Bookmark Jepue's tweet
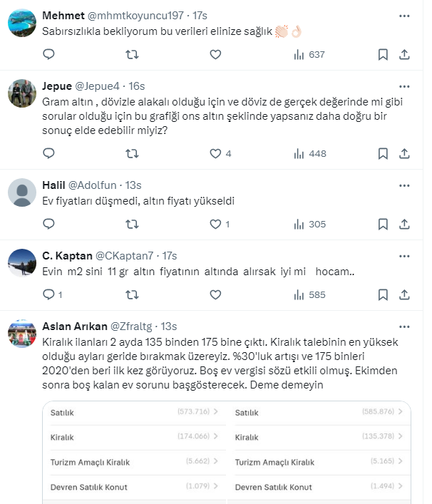The image size is (432, 504). pyautogui.click(x=382, y=153)
